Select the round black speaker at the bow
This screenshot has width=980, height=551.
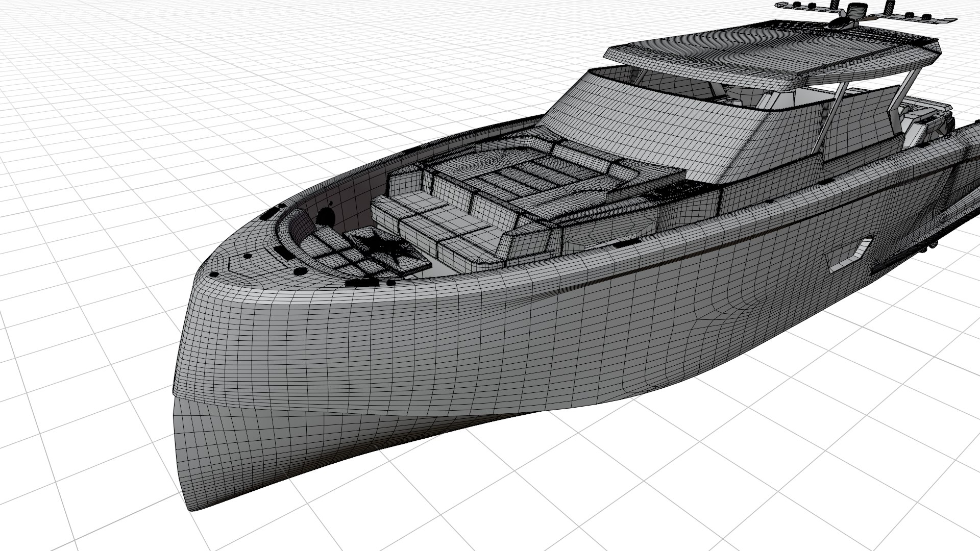tap(325, 217)
